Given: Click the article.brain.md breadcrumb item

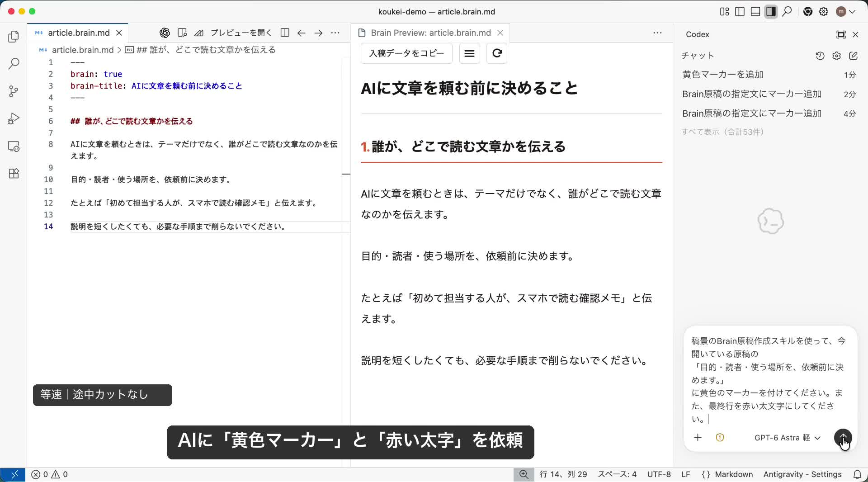Looking at the screenshot, I should click(x=76, y=50).
